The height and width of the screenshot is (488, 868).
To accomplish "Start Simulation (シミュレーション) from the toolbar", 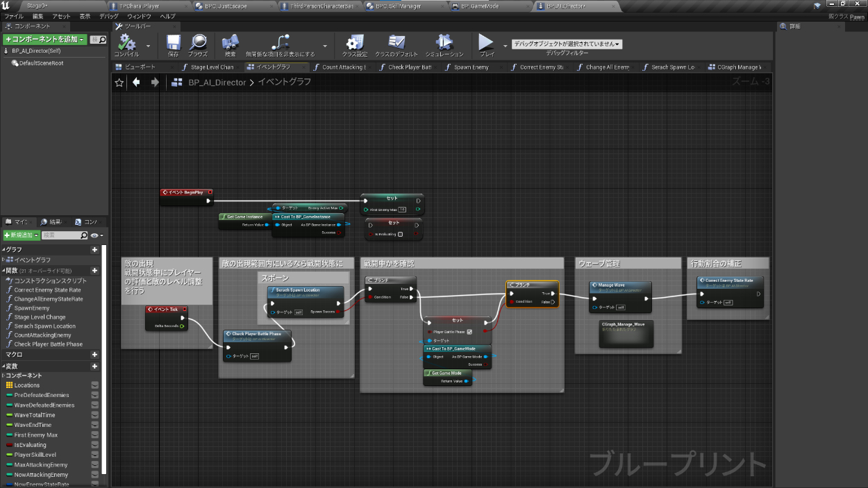I will (x=444, y=43).
